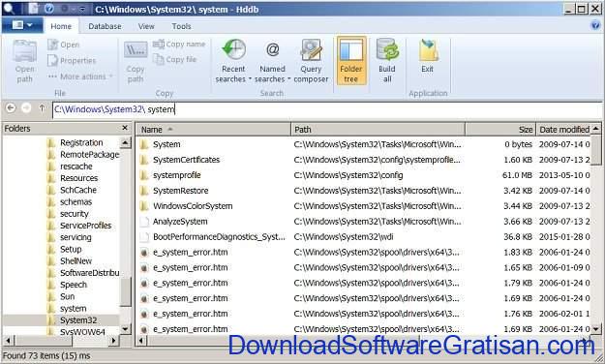The height and width of the screenshot is (364, 605).
Task: Click the Copy path icon
Action: coord(136,62)
